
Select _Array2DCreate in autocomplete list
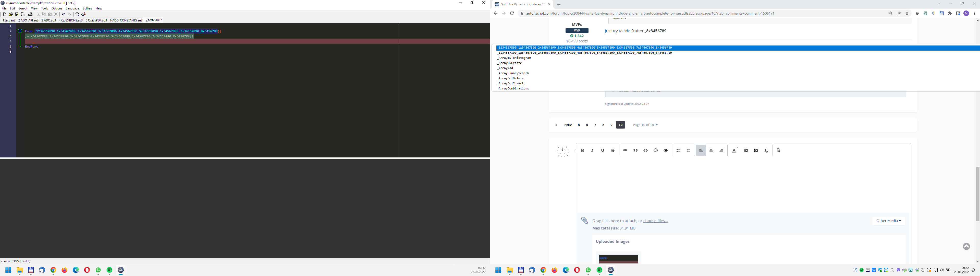[x=509, y=63]
